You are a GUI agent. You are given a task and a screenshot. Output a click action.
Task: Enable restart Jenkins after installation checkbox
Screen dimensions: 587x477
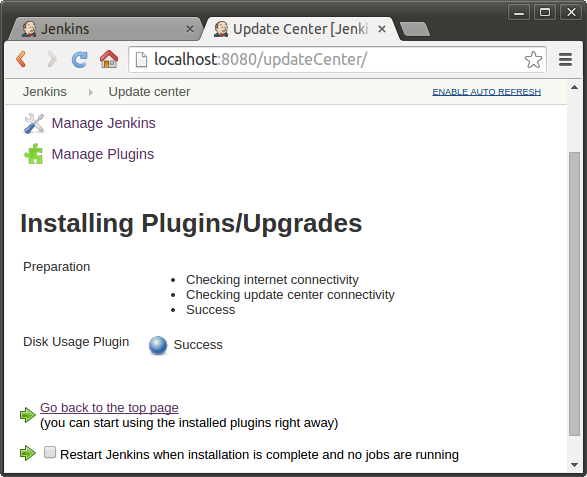tap(50, 452)
